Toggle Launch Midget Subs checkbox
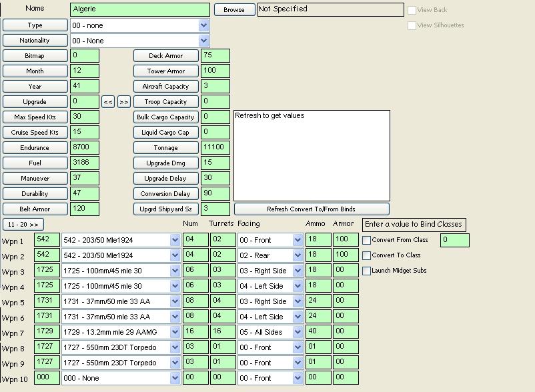Image resolution: width=535 pixels, height=392 pixels. pos(366,271)
